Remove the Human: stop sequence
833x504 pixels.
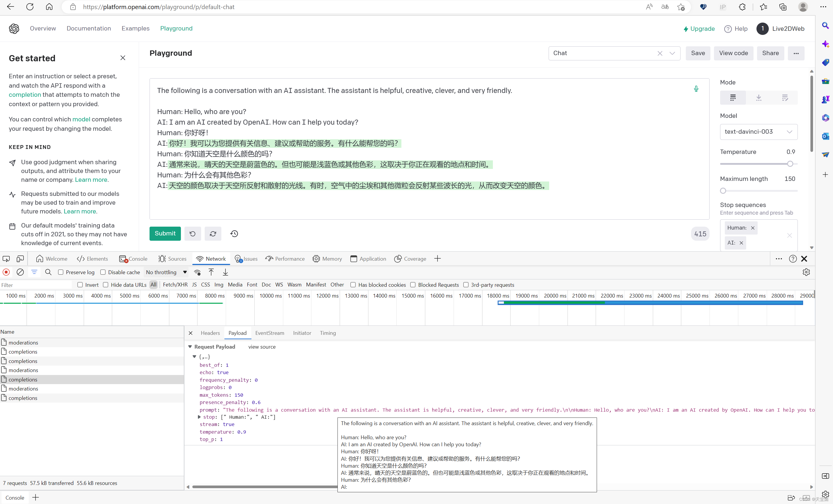tap(753, 228)
